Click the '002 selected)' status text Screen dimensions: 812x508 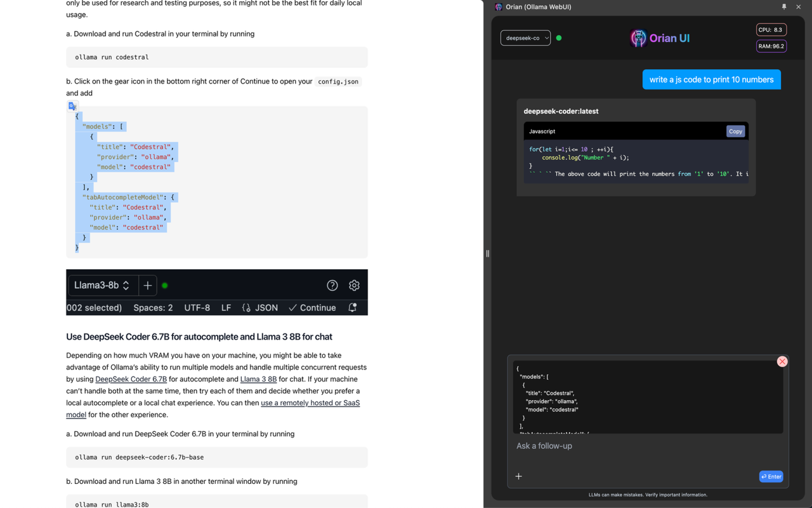pos(94,308)
